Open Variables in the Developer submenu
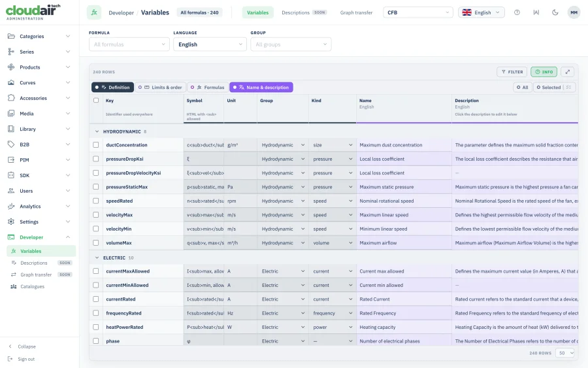The height and width of the screenshot is (368, 588). [41, 251]
